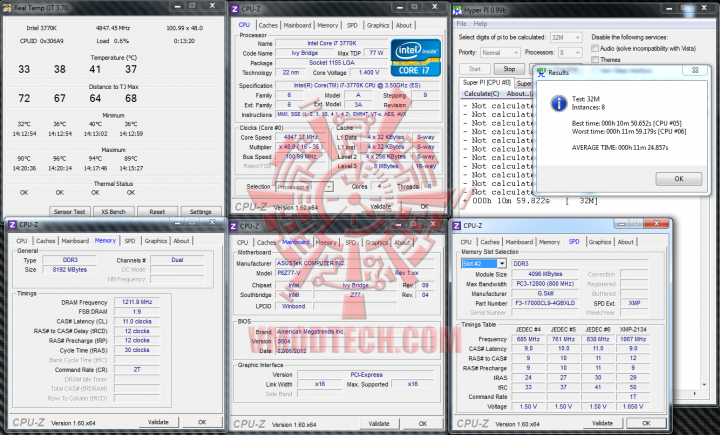Click the Module Size 4096 MBytes field
720x435 pixels.
point(545,274)
